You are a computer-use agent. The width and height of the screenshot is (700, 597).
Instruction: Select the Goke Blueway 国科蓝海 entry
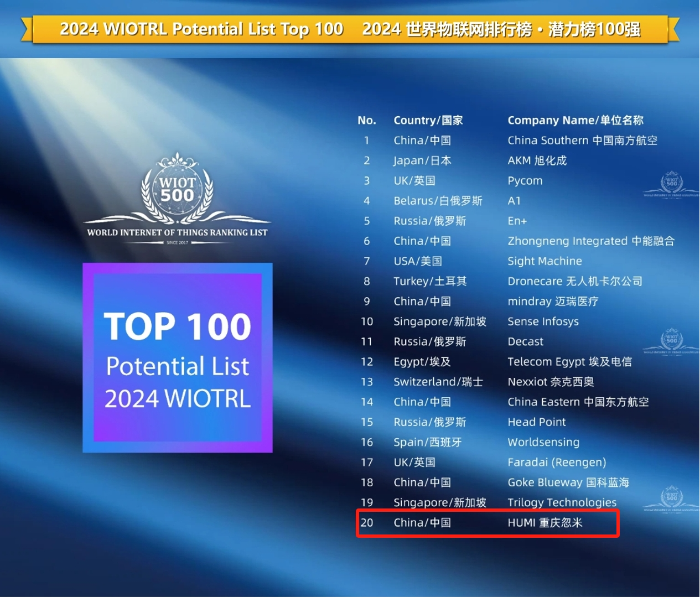pyautogui.click(x=568, y=482)
